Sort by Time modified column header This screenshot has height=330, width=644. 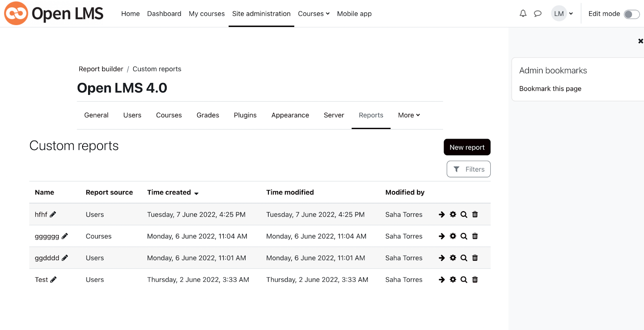point(290,193)
